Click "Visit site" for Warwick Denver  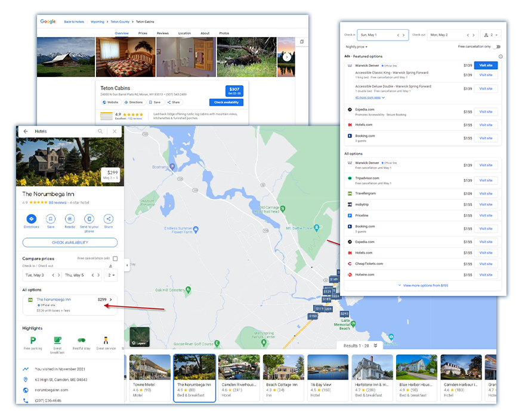(x=486, y=64)
